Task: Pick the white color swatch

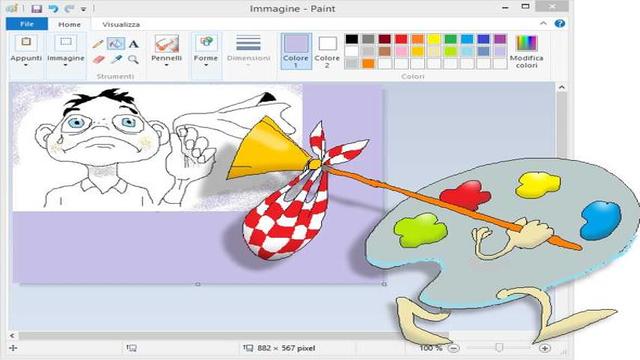Action: click(351, 51)
